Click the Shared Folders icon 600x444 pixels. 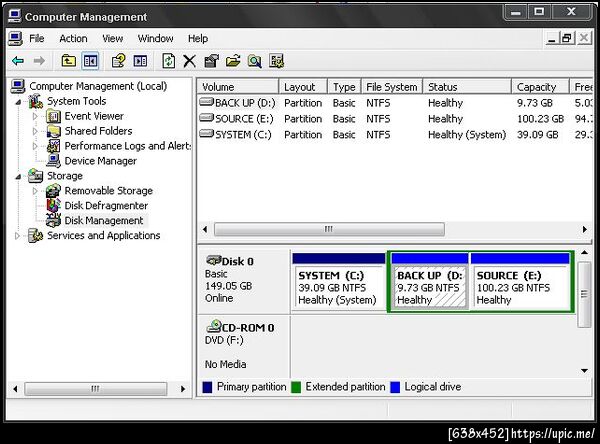click(53, 131)
